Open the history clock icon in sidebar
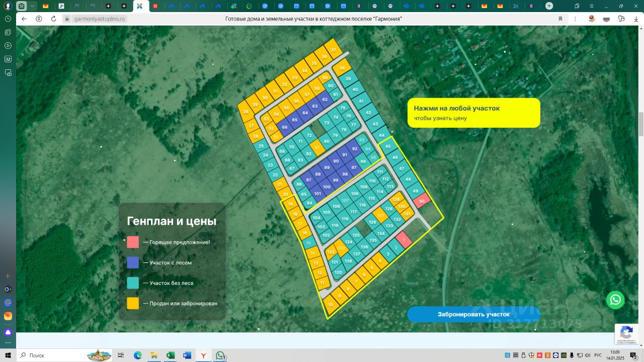 click(x=8, y=19)
